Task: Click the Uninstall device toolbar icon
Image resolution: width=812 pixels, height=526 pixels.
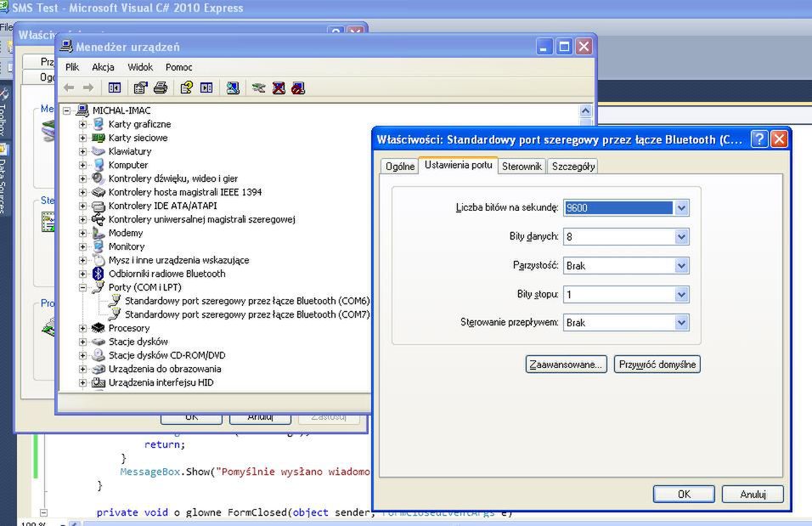Action: click(x=279, y=88)
